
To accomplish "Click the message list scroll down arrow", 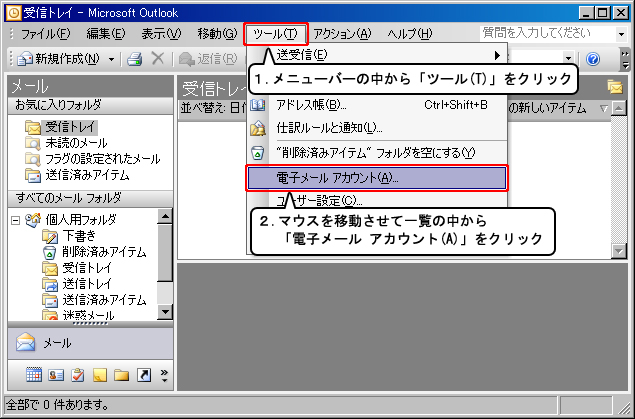I will coord(619,251).
